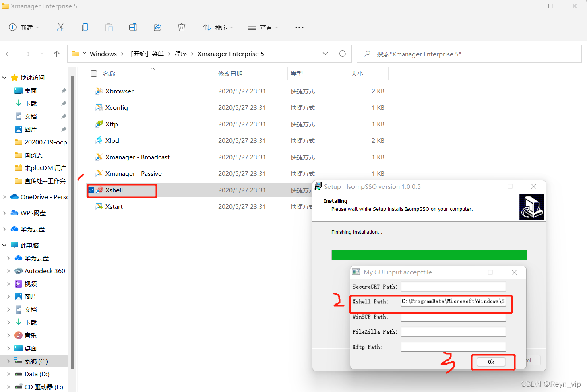Open the 新建 new item dropdown
This screenshot has height=392, width=587.
pyautogui.click(x=24, y=27)
